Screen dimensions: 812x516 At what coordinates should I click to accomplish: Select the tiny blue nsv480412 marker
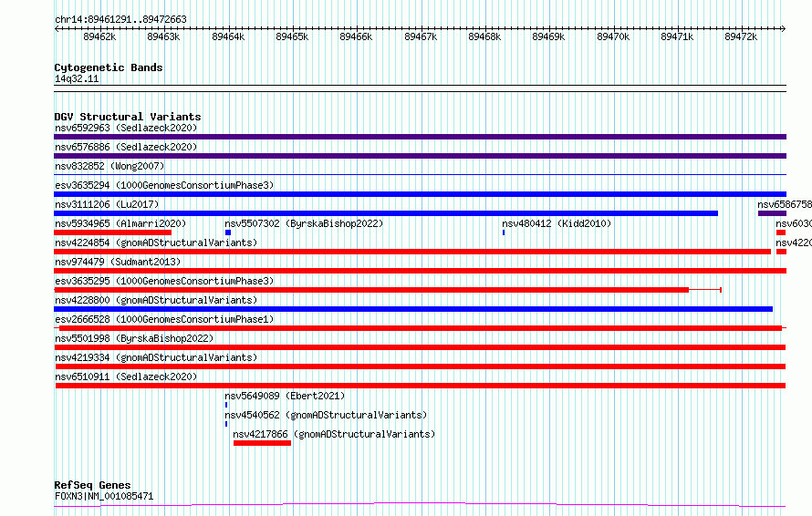pos(504,232)
